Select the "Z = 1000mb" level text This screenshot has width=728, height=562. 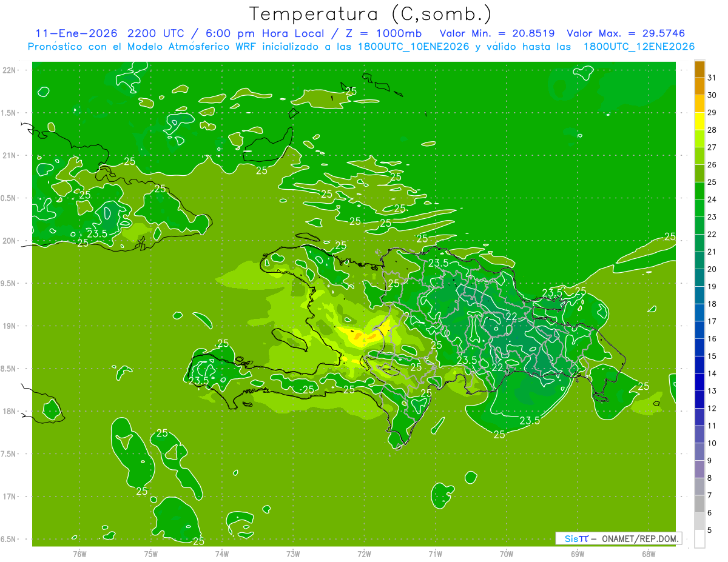coord(382,33)
